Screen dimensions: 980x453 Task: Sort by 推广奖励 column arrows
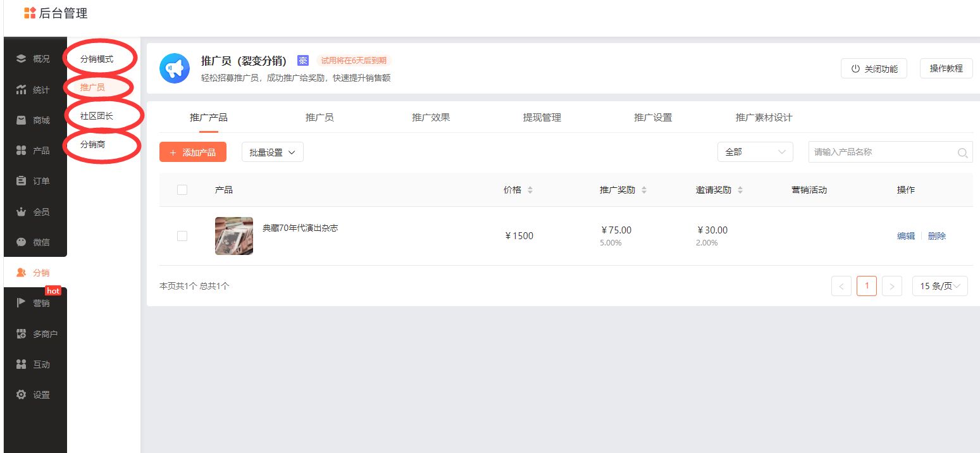tap(644, 190)
